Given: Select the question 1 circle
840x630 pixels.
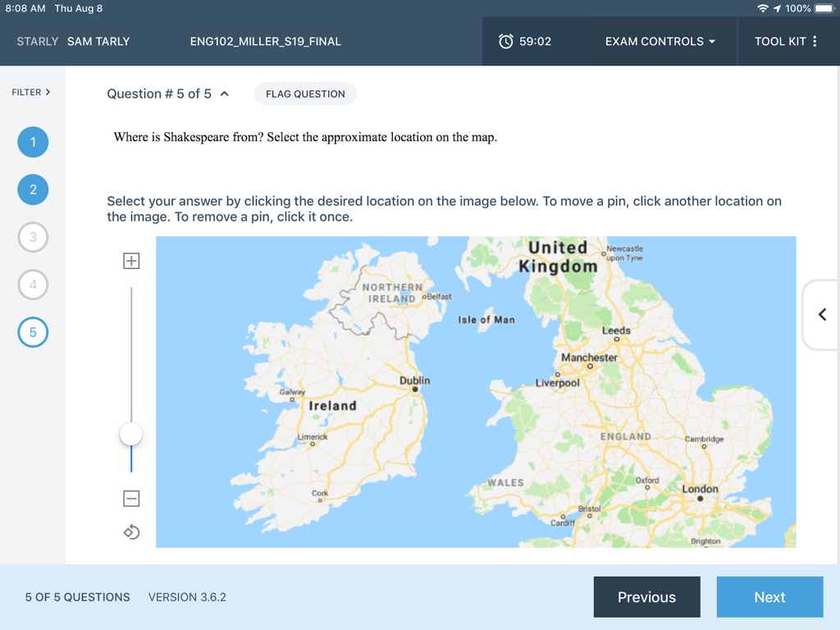Looking at the screenshot, I should click(x=33, y=142).
